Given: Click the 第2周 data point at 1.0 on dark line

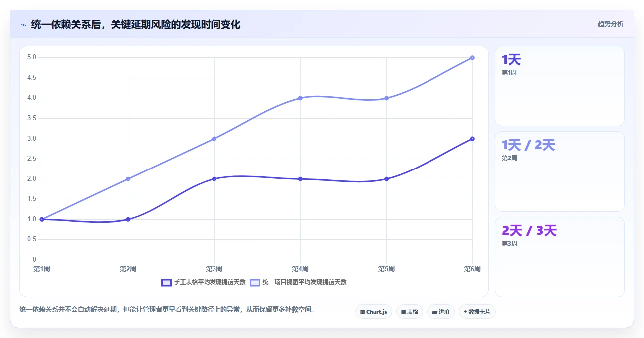Looking at the screenshot, I should (128, 219).
